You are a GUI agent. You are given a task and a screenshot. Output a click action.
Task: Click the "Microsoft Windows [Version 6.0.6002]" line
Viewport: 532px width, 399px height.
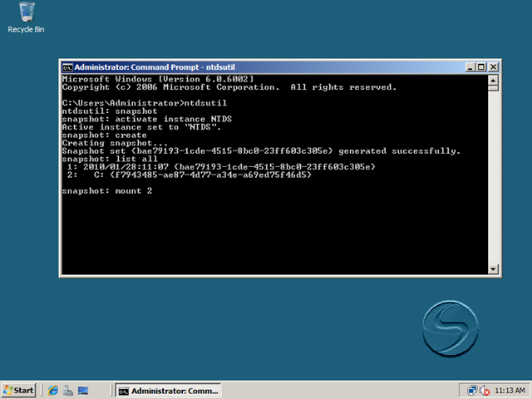point(158,80)
